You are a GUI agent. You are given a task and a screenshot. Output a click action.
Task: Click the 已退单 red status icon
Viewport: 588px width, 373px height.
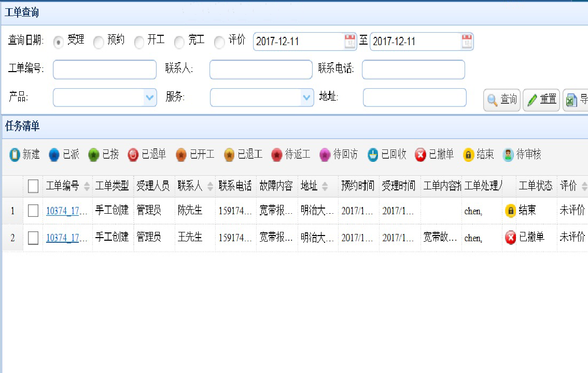[133, 155]
